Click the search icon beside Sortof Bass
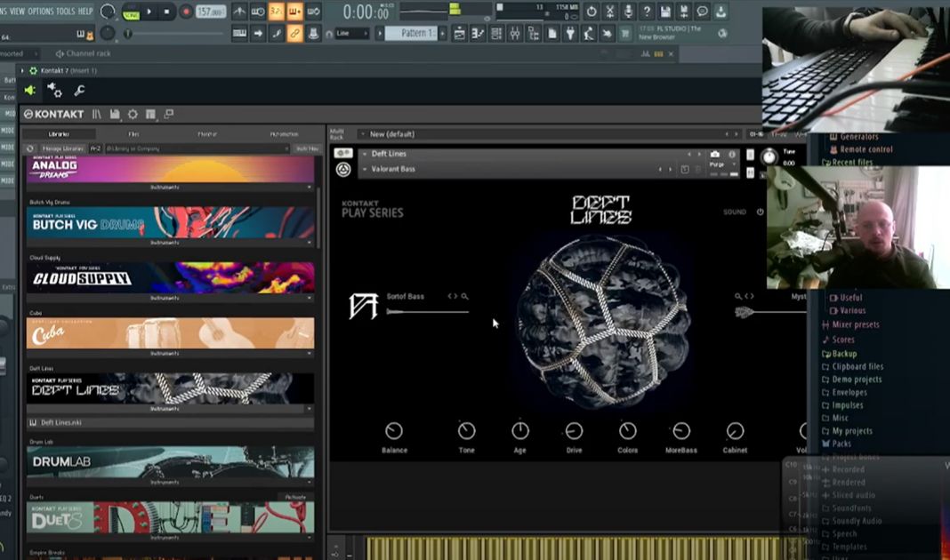The height and width of the screenshot is (560, 950). click(x=464, y=296)
